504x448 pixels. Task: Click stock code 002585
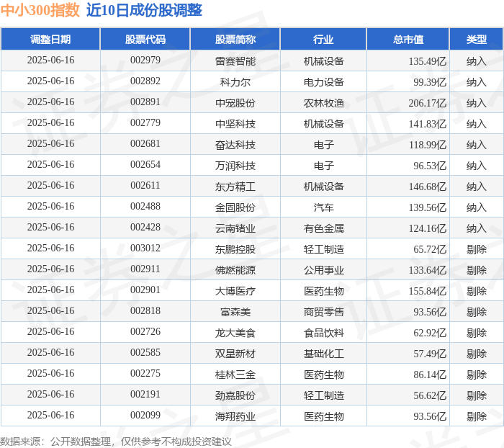click(x=145, y=353)
